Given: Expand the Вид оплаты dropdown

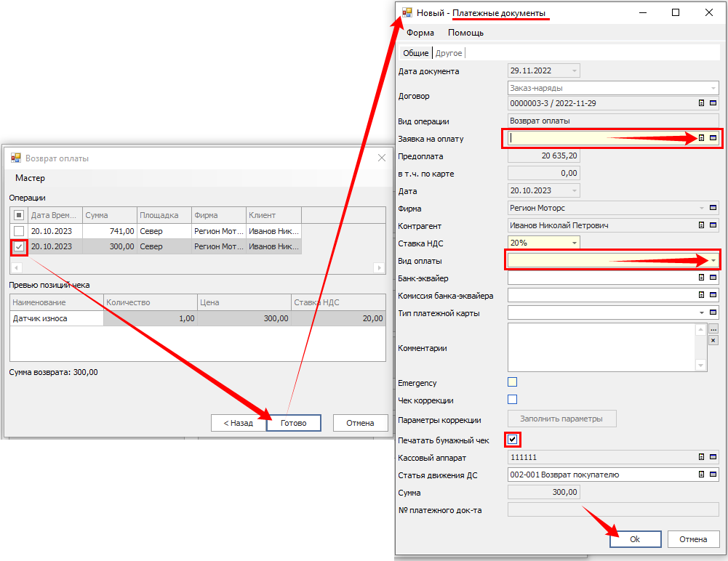Looking at the screenshot, I should [713, 260].
